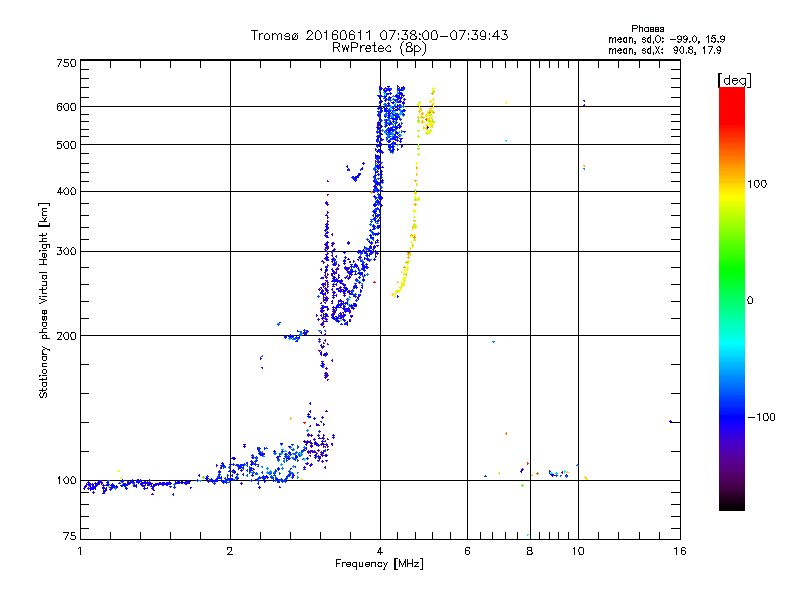Click the plot title 'Tromsø 20160611 07:38:00-07:39:43'
The image size is (800, 600).
[x=379, y=35]
